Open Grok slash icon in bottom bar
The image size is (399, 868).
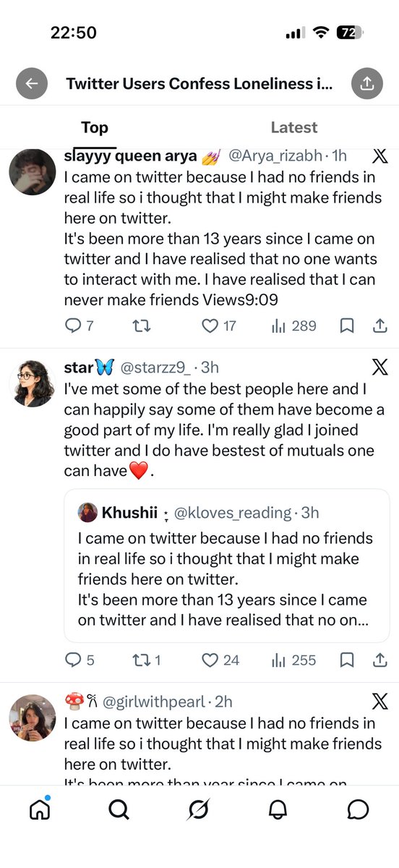199,809
